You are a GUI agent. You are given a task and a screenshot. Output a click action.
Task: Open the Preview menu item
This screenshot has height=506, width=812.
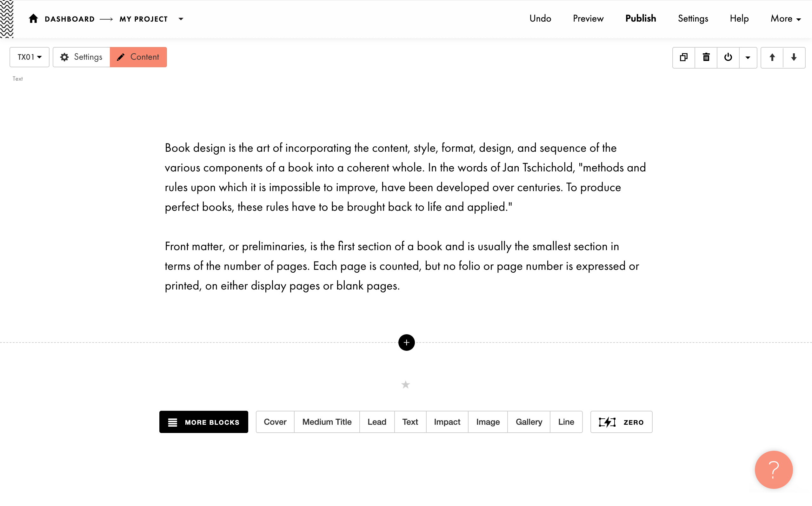point(588,19)
